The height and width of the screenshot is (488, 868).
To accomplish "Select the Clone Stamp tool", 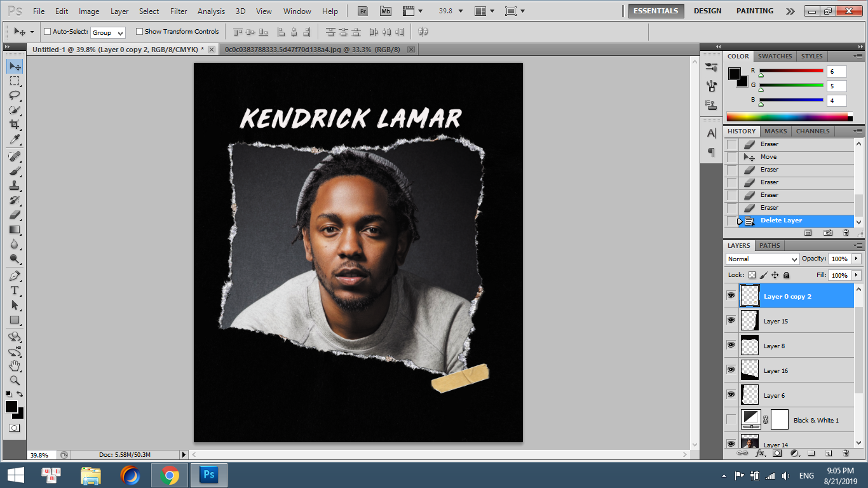I will (x=15, y=186).
